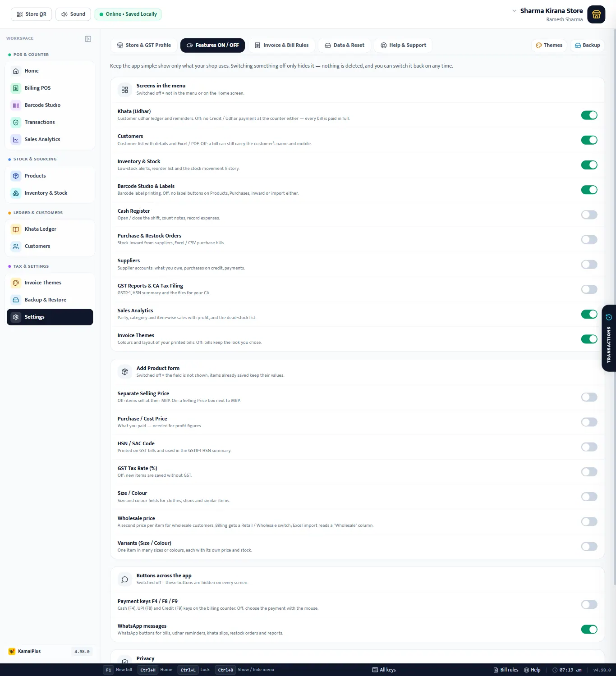The height and width of the screenshot is (676, 616).
Task: Open Bill rules in the status bar
Action: [x=506, y=670]
